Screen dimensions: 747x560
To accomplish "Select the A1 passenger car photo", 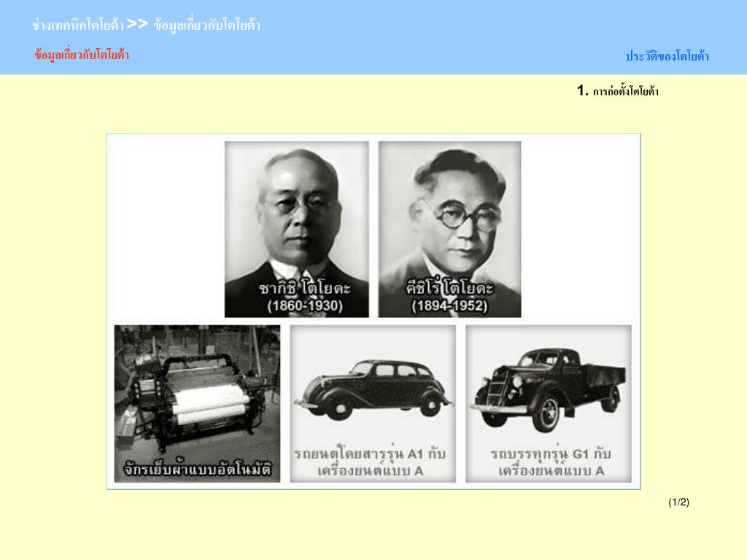I will 373,403.
